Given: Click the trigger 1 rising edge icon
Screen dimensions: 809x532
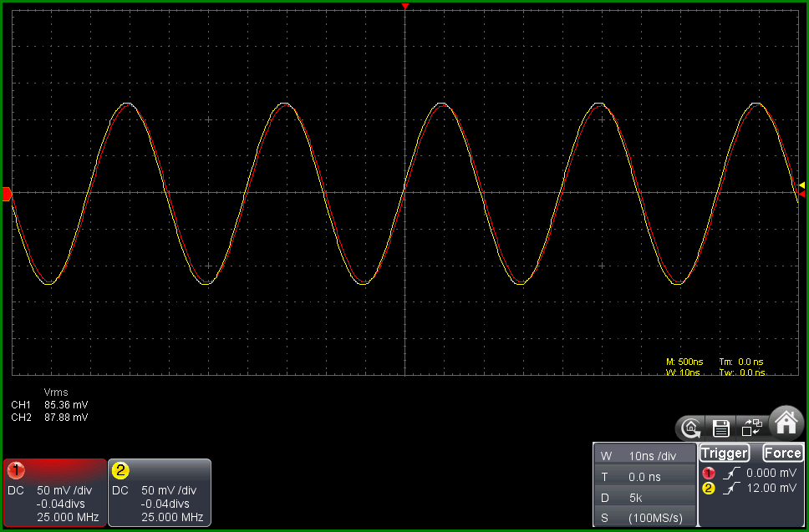Looking at the screenshot, I should tap(731, 473).
